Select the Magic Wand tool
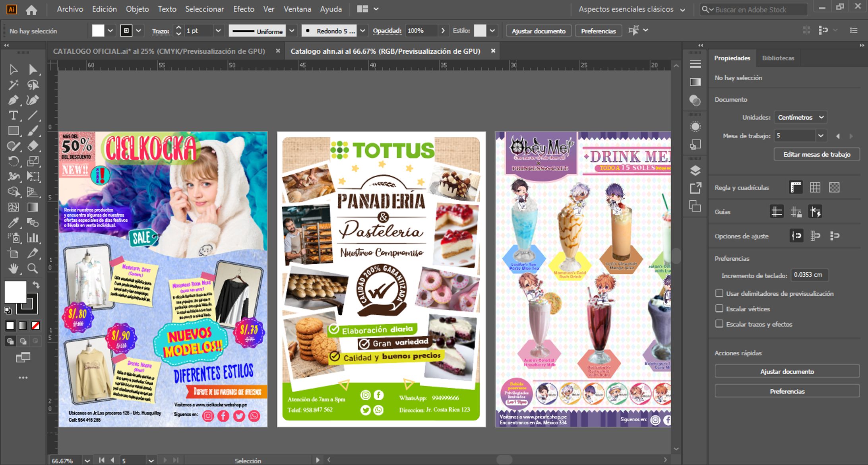 [14, 85]
